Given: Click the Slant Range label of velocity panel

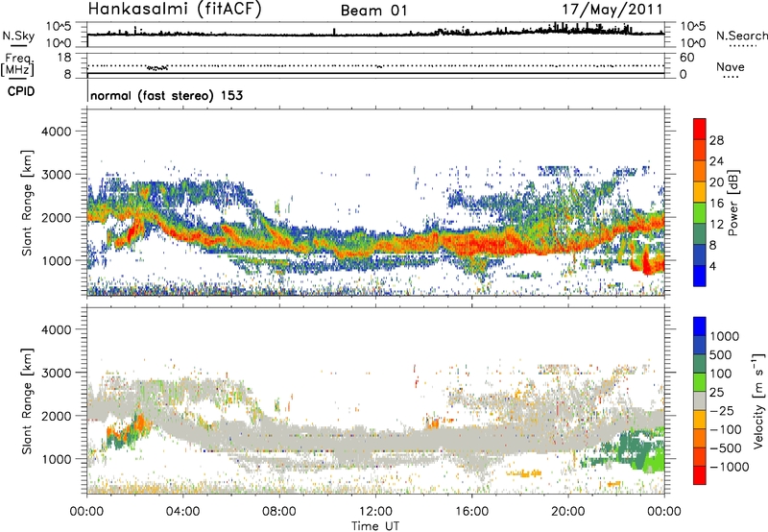Looking at the screenshot, I should pyautogui.click(x=27, y=401).
